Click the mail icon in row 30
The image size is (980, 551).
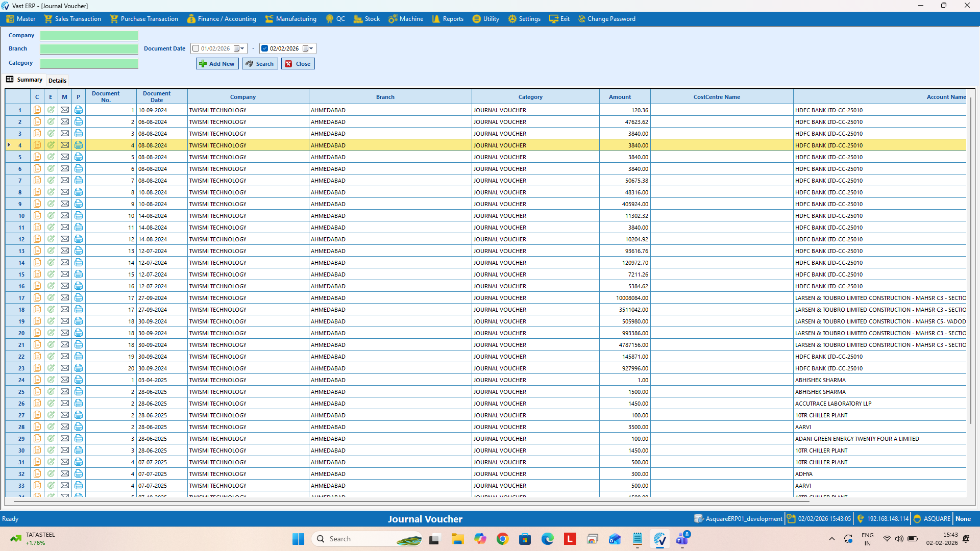[65, 450]
